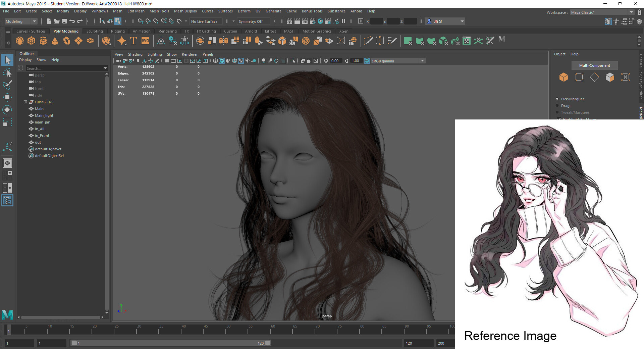Click the Polygon Type (T) shelf icon

click(133, 41)
